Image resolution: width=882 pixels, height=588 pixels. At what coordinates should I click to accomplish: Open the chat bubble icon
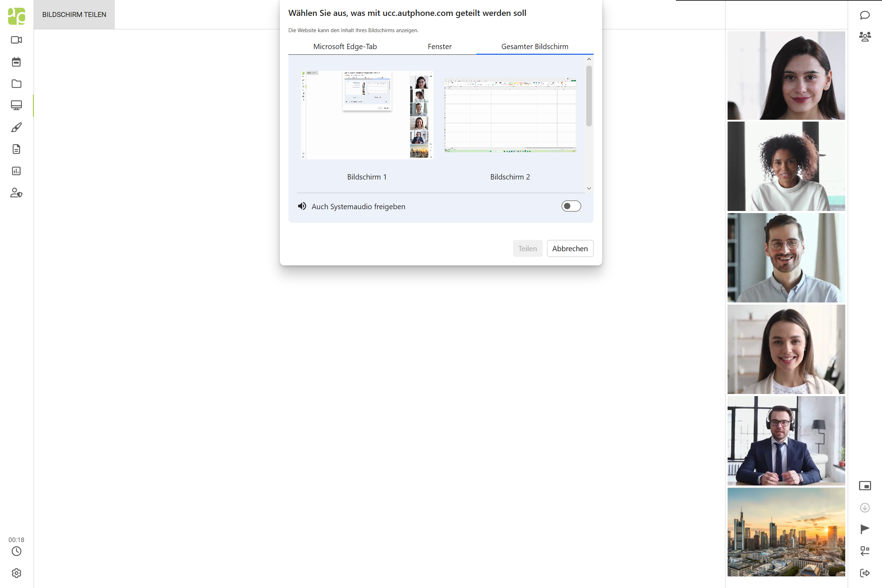coord(865,15)
